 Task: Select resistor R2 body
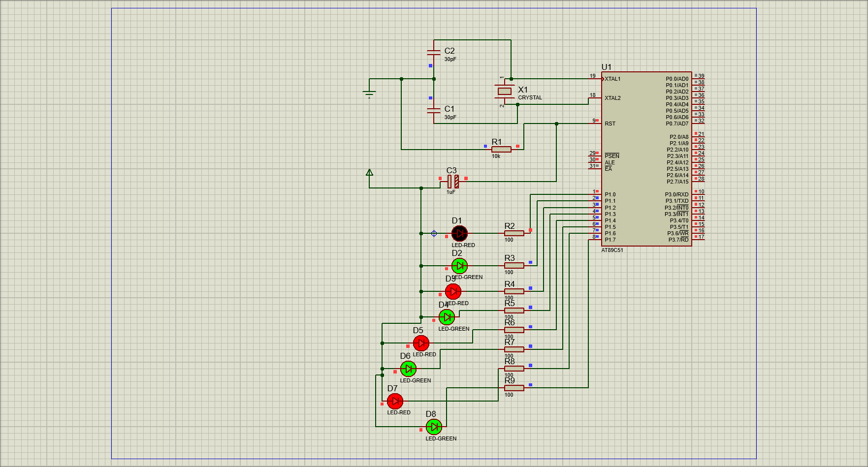pyautogui.click(x=514, y=233)
